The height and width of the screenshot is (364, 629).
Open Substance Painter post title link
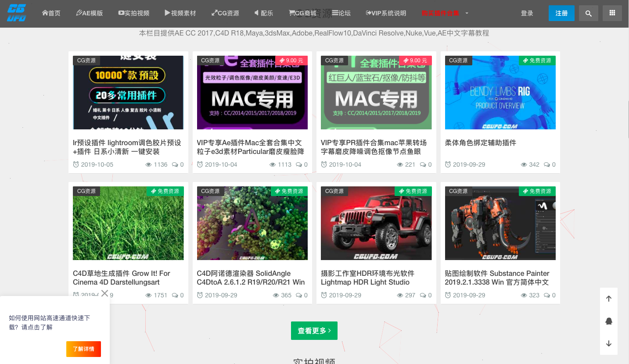[497, 278]
